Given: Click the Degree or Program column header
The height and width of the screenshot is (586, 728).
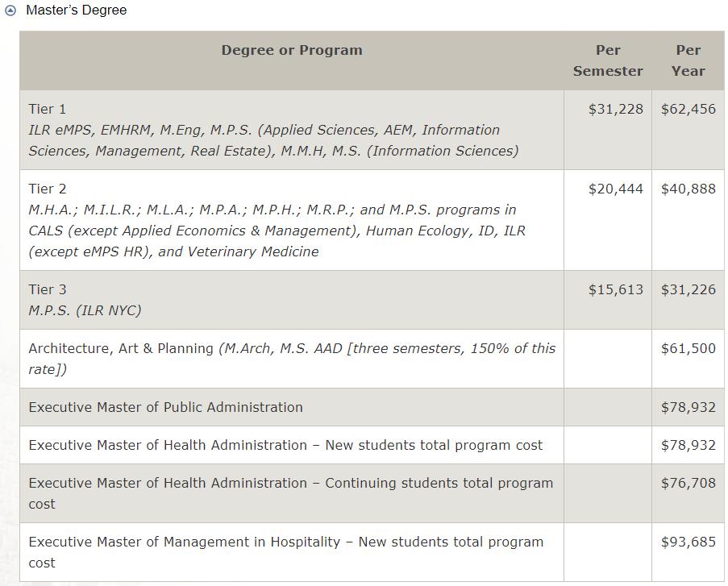Looking at the screenshot, I should pos(292,50).
